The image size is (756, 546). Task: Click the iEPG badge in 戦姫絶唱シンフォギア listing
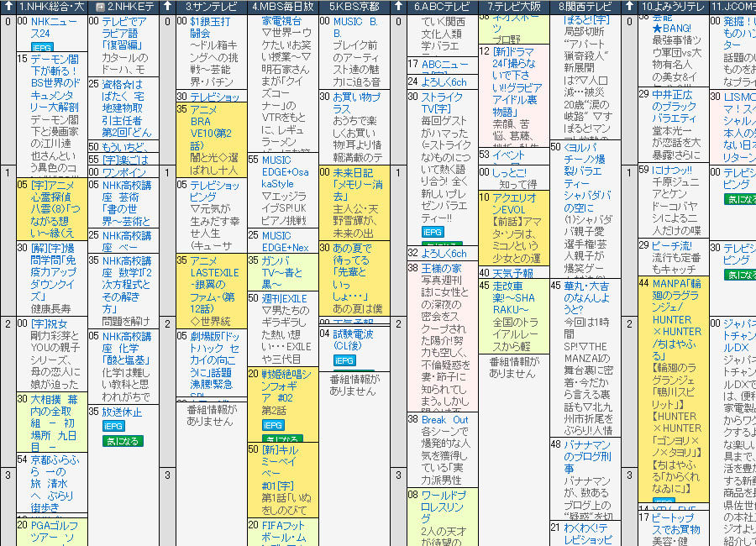(x=273, y=425)
